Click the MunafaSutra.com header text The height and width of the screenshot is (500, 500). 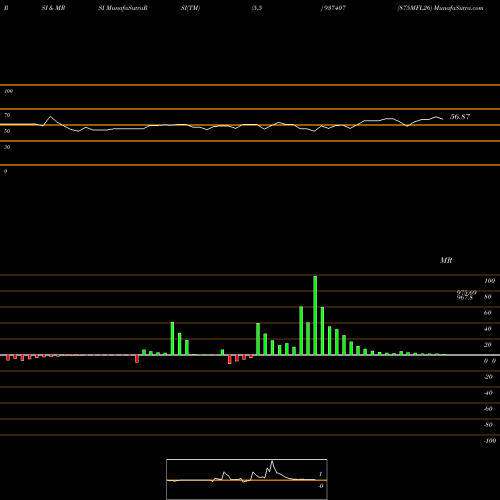pos(459,8)
